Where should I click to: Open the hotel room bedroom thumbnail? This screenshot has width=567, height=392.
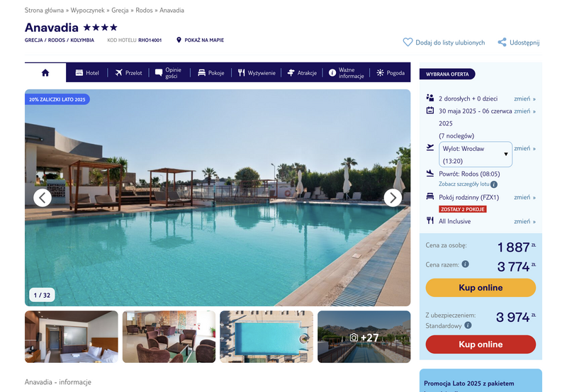(x=72, y=337)
